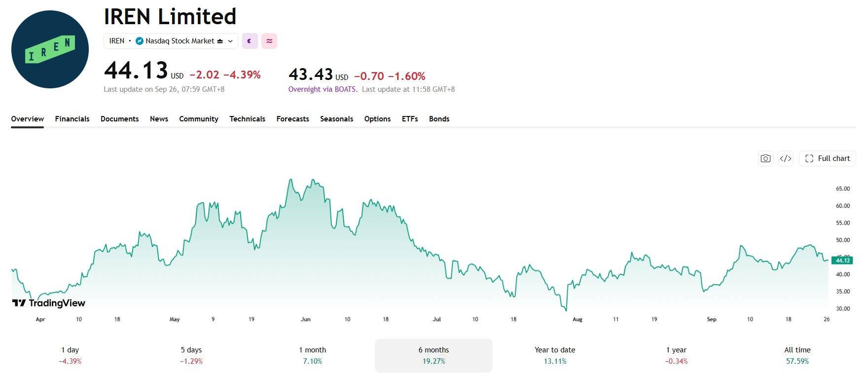Open the embed code icon
Viewport: 868px width, 385px height.
(x=786, y=158)
